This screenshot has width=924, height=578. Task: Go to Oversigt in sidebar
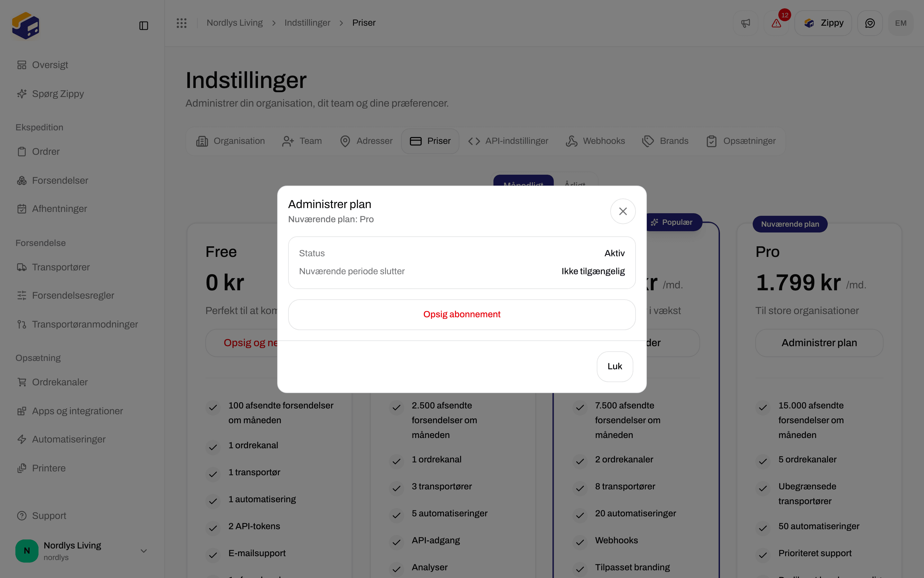pyautogui.click(x=82, y=65)
